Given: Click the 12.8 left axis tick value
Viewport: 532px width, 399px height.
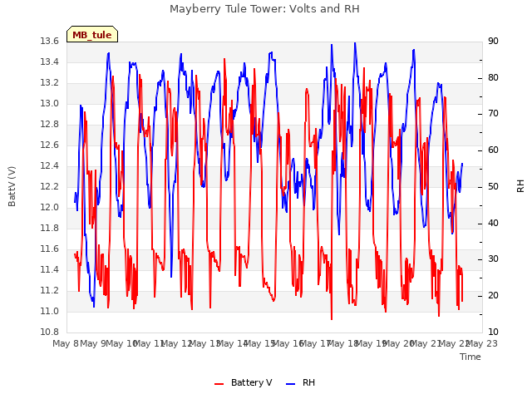Looking at the screenshot, I should pos(50,125).
